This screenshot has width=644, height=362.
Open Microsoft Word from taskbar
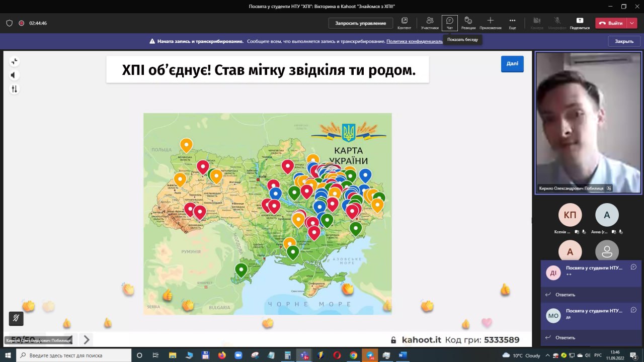[x=403, y=355]
